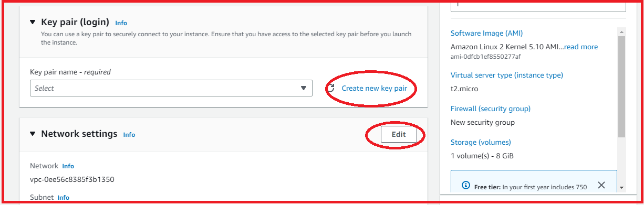Click the key pair dropdown arrow
644x205 pixels.
click(303, 88)
